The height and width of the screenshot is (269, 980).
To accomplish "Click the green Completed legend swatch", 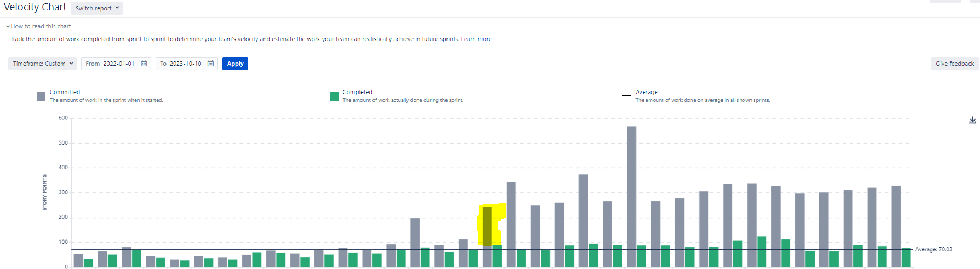I will click(334, 96).
